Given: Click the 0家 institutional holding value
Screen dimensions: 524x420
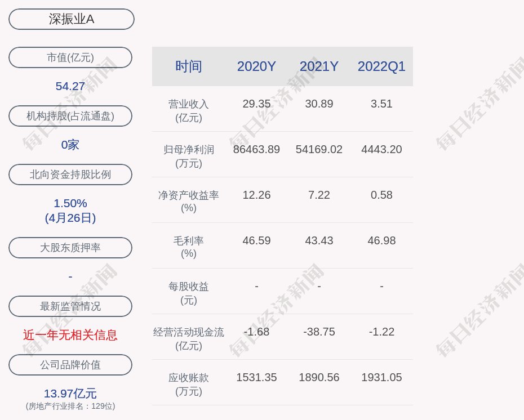Looking at the screenshot, I should pos(70,145).
